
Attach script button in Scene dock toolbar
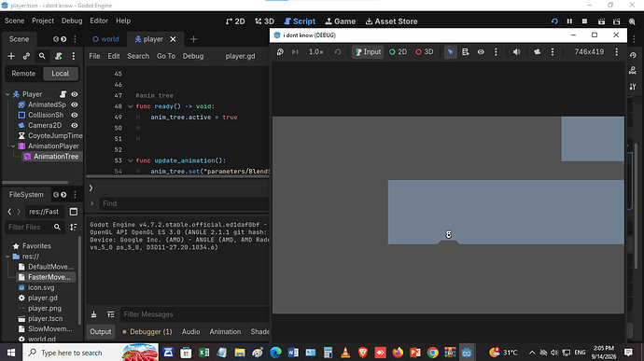pyautogui.click(x=58, y=56)
